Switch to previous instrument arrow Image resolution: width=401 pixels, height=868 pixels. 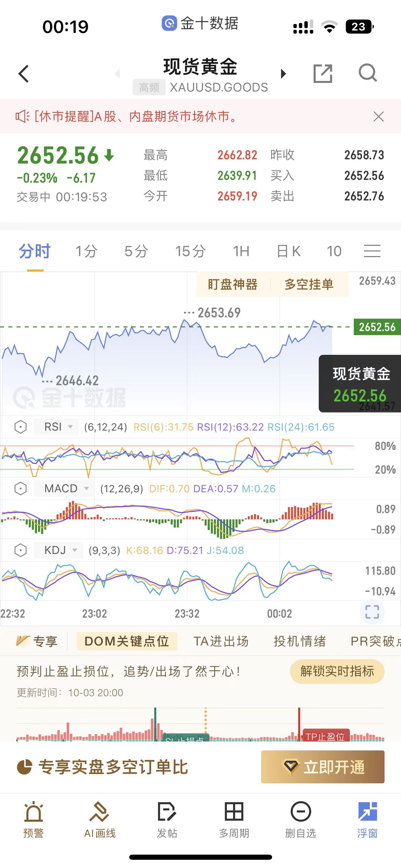coord(117,73)
